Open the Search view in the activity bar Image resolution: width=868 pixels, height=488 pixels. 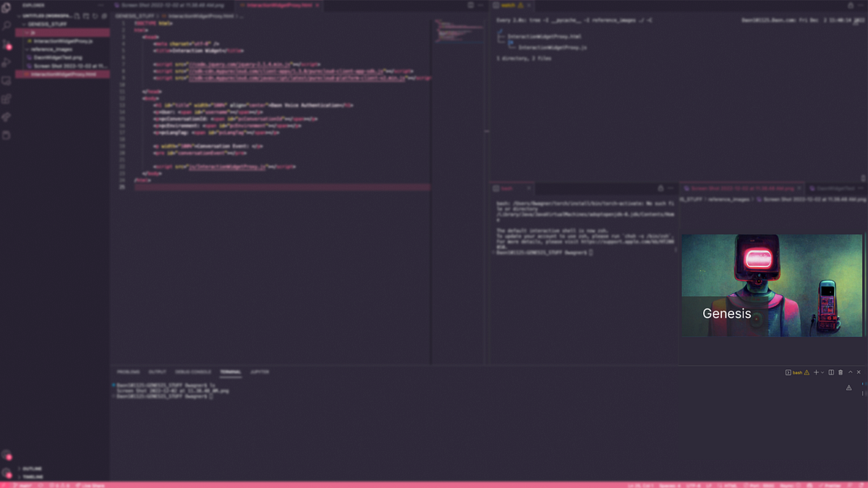(6, 25)
